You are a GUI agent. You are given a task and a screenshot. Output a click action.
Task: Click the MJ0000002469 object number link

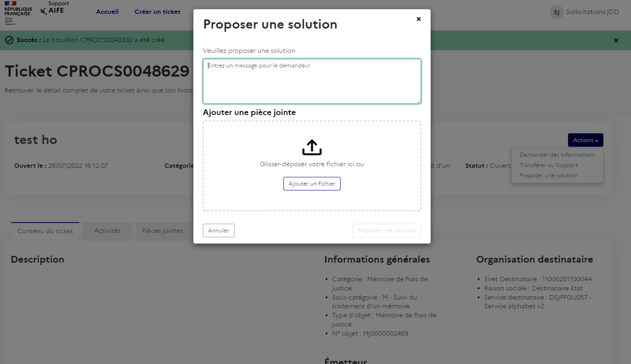click(385, 333)
